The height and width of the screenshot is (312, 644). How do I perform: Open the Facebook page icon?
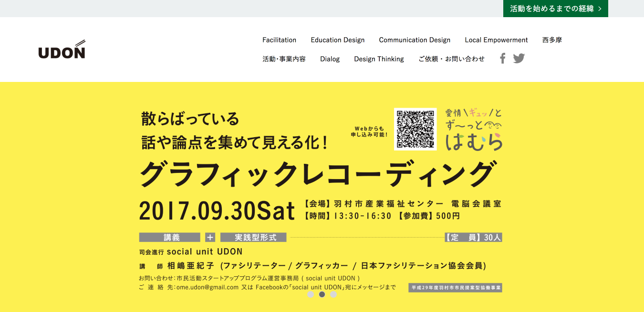pyautogui.click(x=502, y=59)
